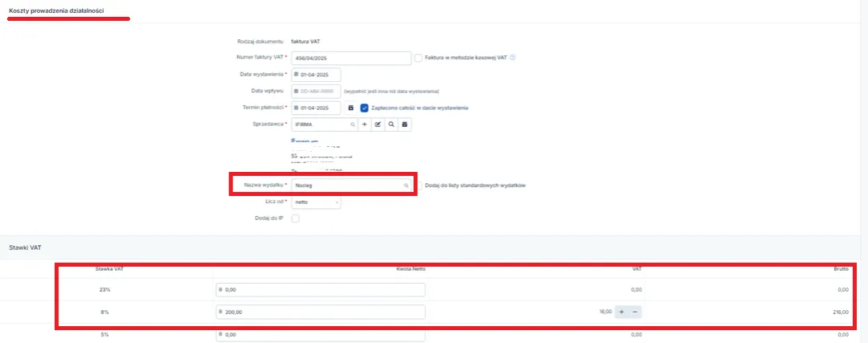This screenshot has width=868, height=343.
Task: Click the faktura VAT document type text
Action: click(x=306, y=41)
